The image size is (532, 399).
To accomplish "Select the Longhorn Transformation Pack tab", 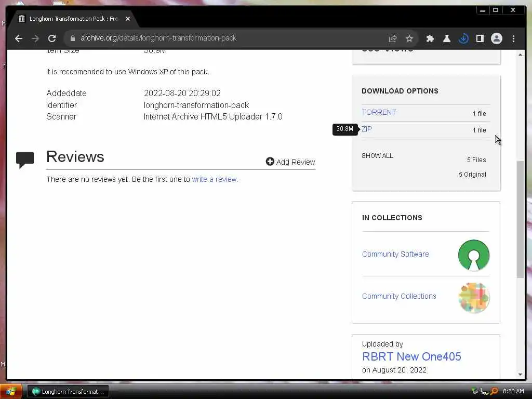I will coord(73,19).
